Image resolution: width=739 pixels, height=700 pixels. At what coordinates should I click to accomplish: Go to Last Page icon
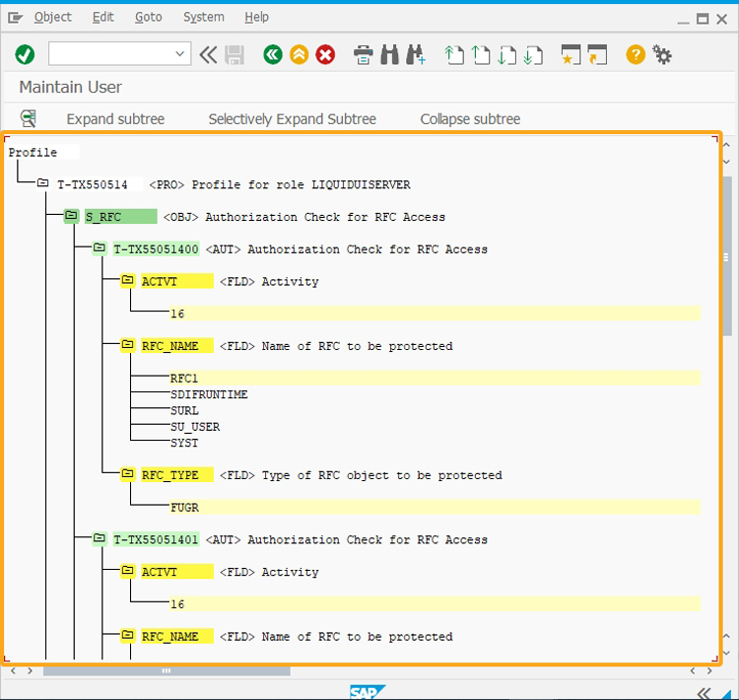(x=533, y=54)
